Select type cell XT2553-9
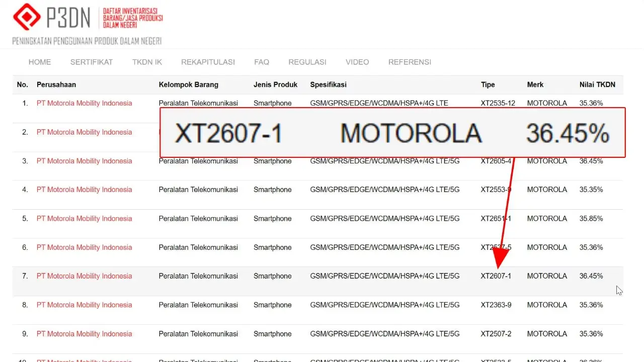 (x=496, y=190)
